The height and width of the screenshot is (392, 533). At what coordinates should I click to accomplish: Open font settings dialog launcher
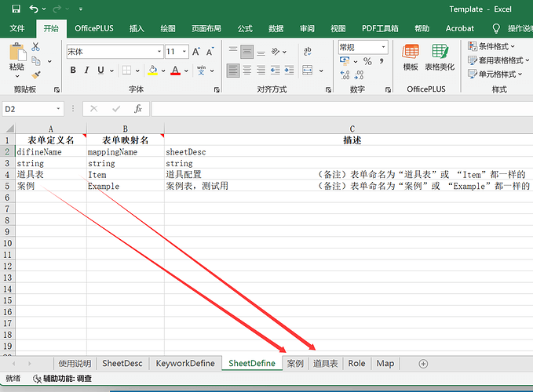tap(217, 89)
